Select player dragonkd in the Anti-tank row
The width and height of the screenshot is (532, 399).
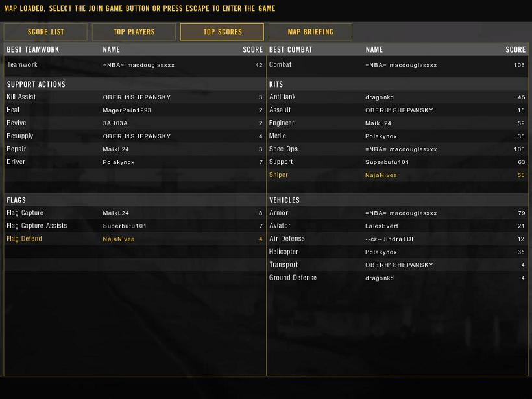pyautogui.click(x=380, y=97)
